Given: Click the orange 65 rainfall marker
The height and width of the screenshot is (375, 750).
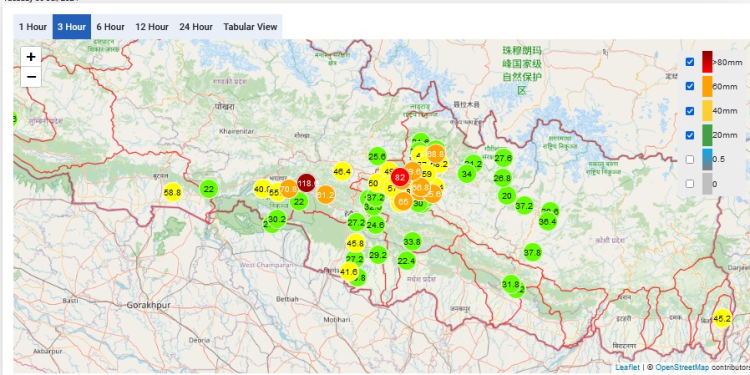Looking at the screenshot, I should pos(403,202).
